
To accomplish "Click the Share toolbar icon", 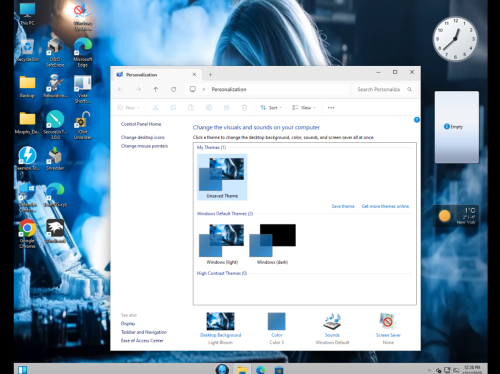I will 226,108.
